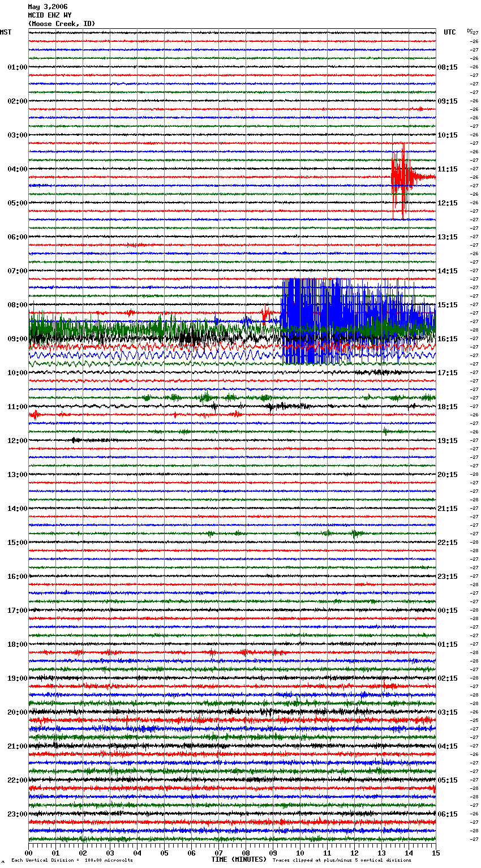Screen dimensions: 481x868
Task: Click the 'Each Vertical Division = 100.00 microvolts' note
Action: click(x=72, y=860)
